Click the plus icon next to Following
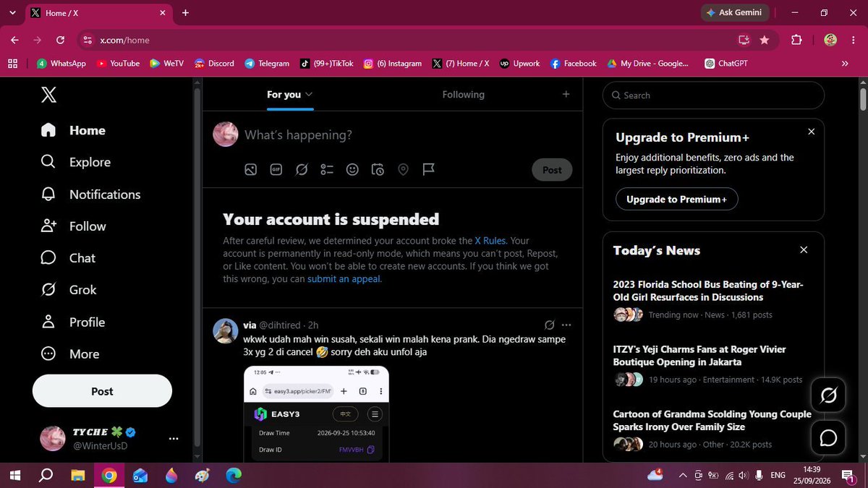Viewport: 868px width, 488px height. (566, 94)
